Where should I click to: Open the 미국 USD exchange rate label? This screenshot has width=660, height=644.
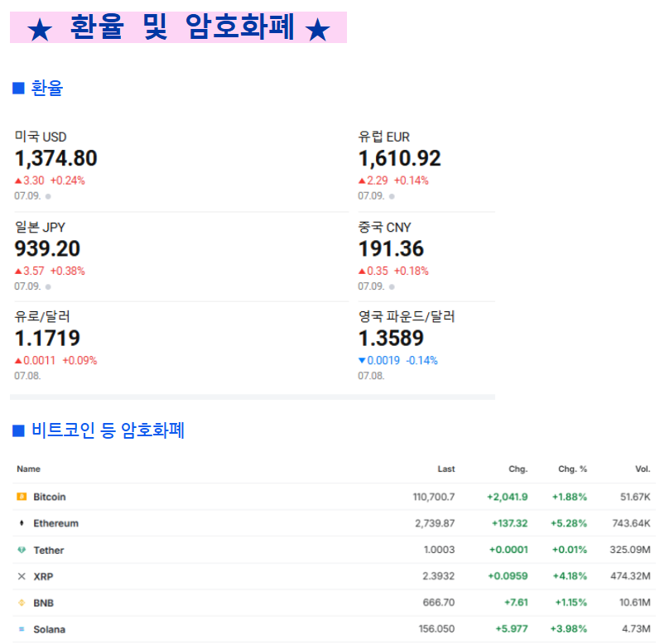pyautogui.click(x=41, y=137)
